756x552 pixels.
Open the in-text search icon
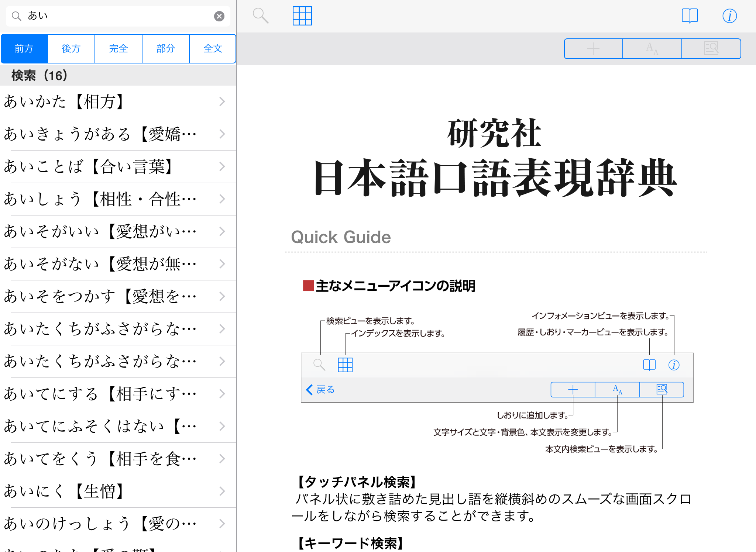point(711,49)
